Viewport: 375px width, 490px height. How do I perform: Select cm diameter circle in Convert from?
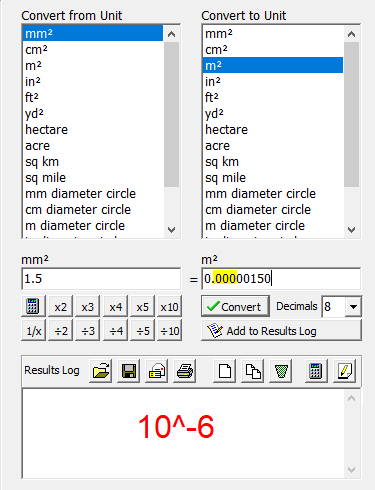pos(93,209)
